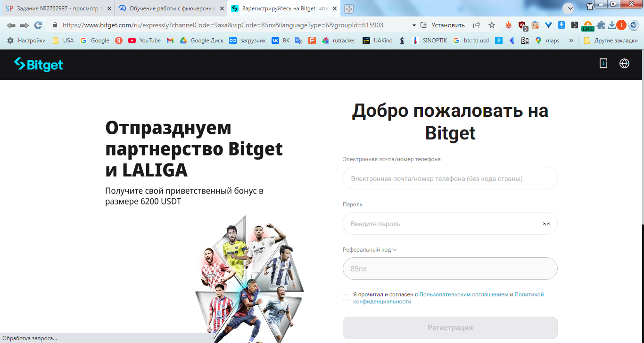The height and width of the screenshot is (343, 644).
Task: Open the pixel face extension
Action: click(x=535, y=25)
